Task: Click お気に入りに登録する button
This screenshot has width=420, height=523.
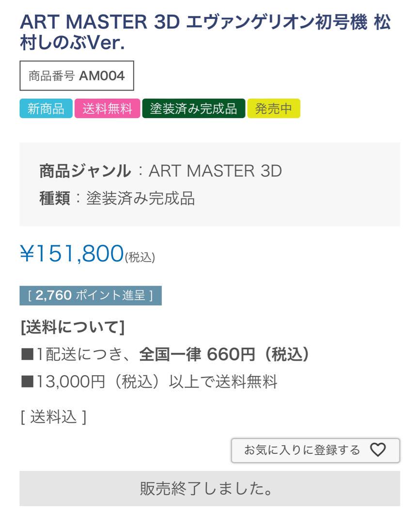Action: click(315, 450)
